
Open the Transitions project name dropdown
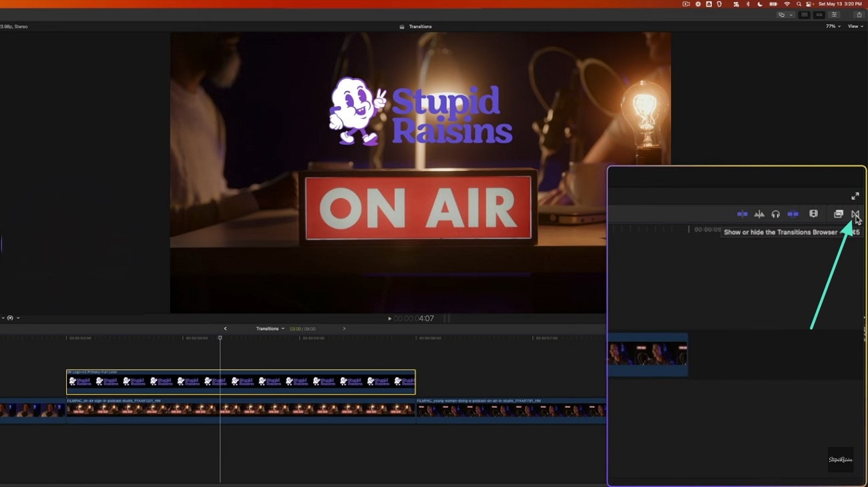coord(270,328)
